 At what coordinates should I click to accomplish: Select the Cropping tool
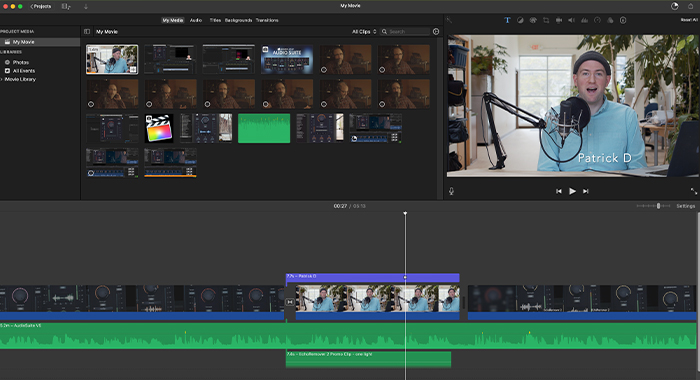pyautogui.click(x=546, y=20)
